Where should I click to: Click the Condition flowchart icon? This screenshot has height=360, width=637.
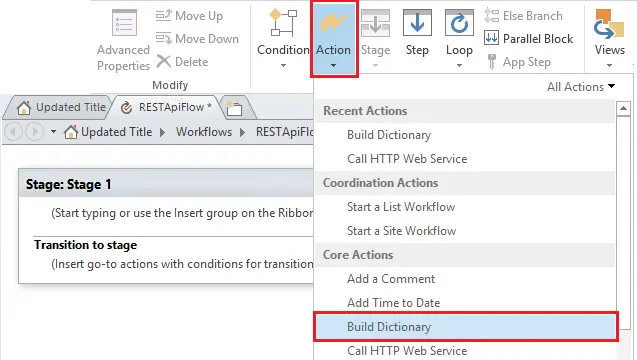coord(283,23)
